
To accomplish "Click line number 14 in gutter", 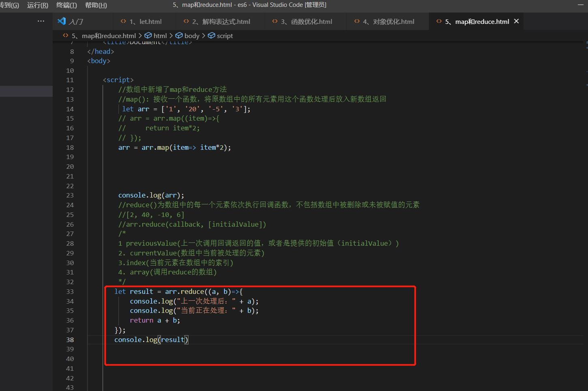I will tap(70, 109).
